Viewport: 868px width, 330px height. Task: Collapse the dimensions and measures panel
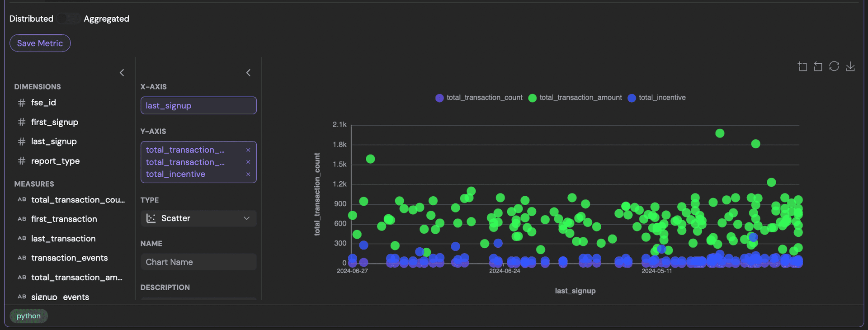(x=122, y=73)
